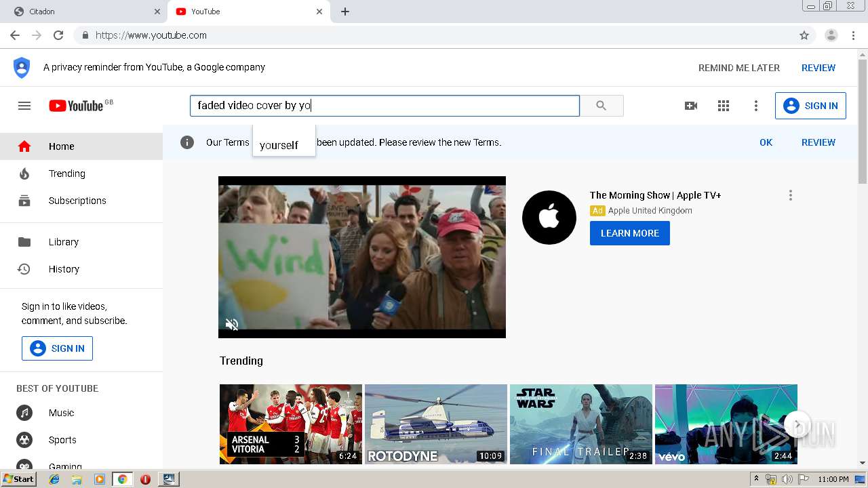Screen dimensions: 868x488
Task: Open Subscriptions in sidebar
Action: (x=81, y=201)
